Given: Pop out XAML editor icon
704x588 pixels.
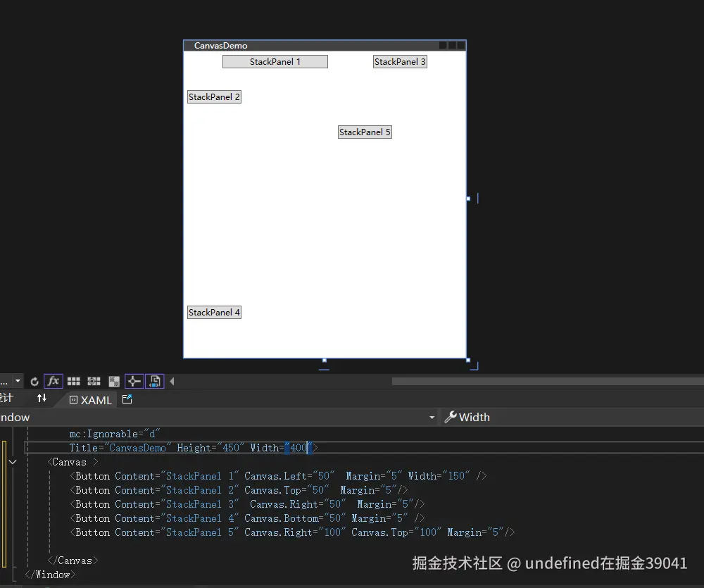Looking at the screenshot, I should click(x=127, y=399).
